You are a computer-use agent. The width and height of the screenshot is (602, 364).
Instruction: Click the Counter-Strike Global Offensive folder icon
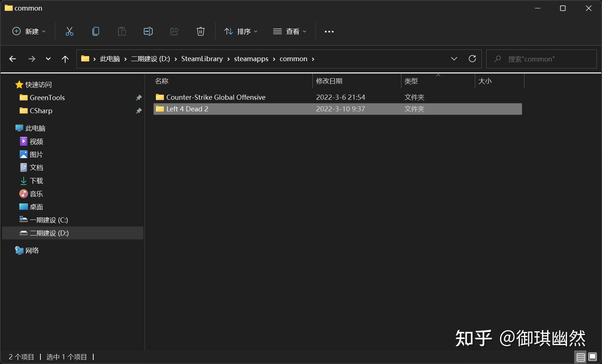(x=160, y=97)
